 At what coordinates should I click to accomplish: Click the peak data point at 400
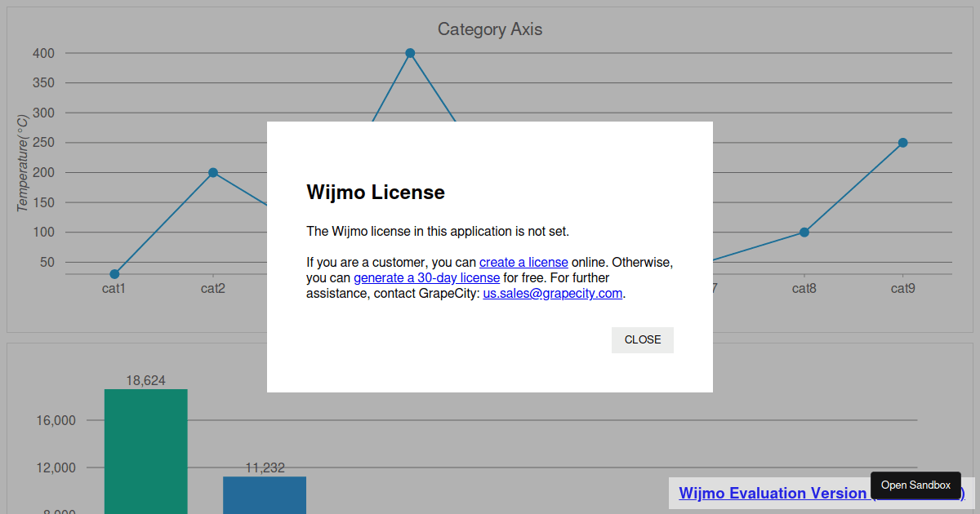(x=410, y=53)
